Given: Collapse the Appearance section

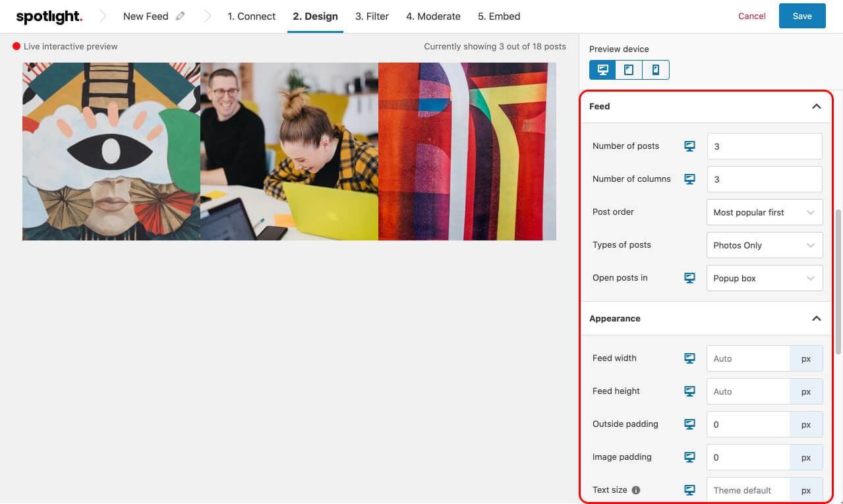Looking at the screenshot, I should tap(816, 318).
